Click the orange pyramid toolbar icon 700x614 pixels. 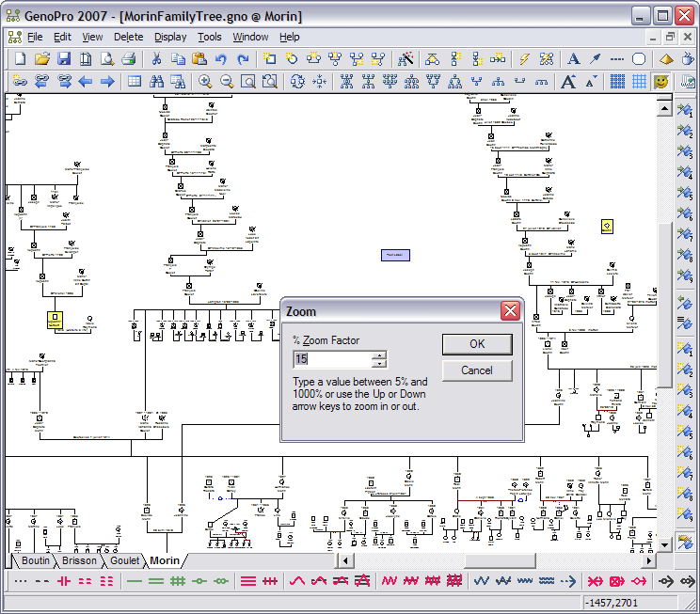click(x=666, y=58)
